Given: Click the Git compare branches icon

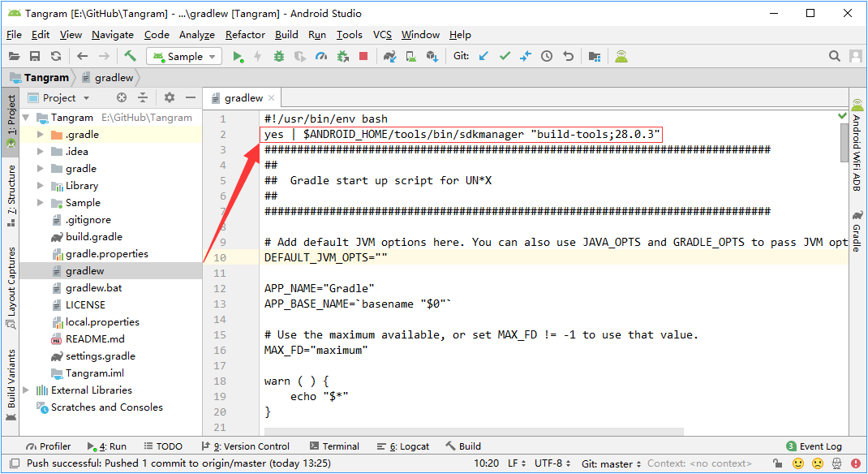Looking at the screenshot, I should [x=526, y=56].
